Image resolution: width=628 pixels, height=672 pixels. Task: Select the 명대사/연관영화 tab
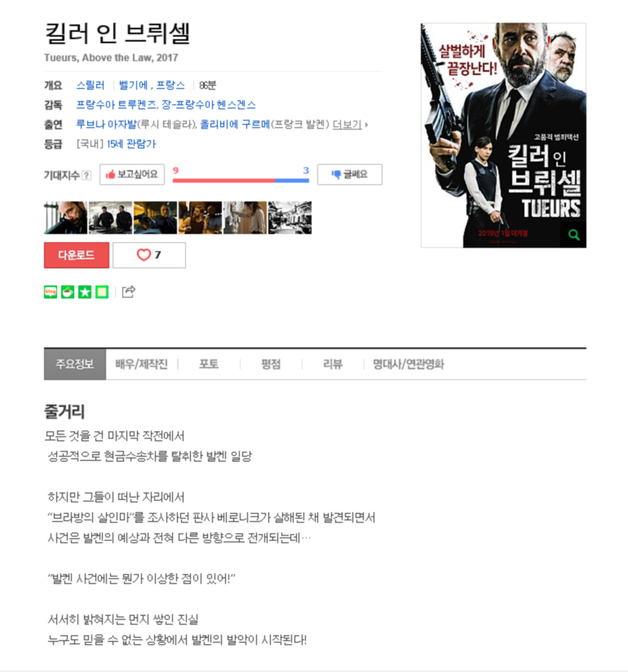pyautogui.click(x=408, y=364)
